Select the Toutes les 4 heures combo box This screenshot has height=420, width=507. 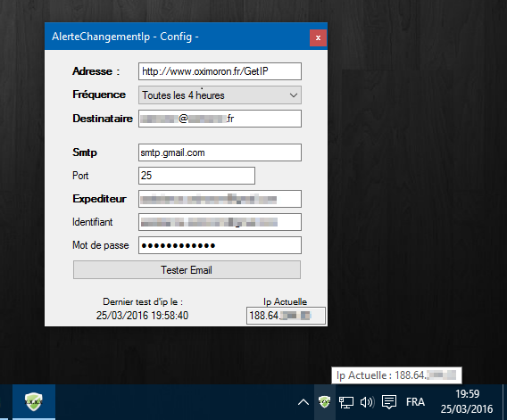(220, 95)
